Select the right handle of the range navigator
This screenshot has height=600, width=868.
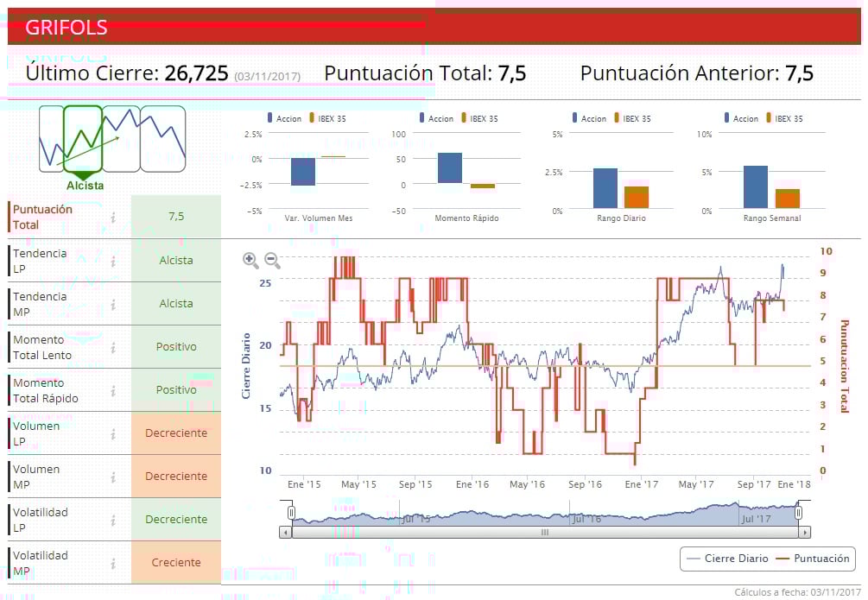click(798, 513)
